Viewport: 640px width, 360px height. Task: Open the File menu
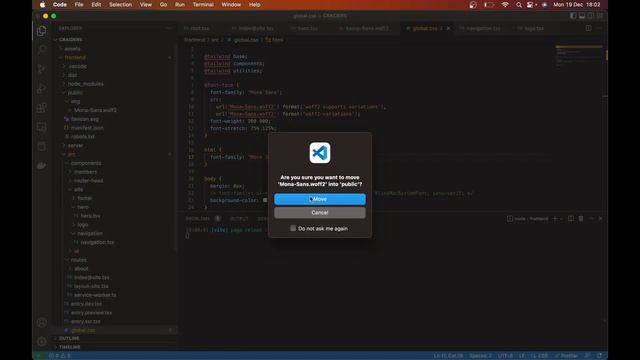click(x=79, y=5)
